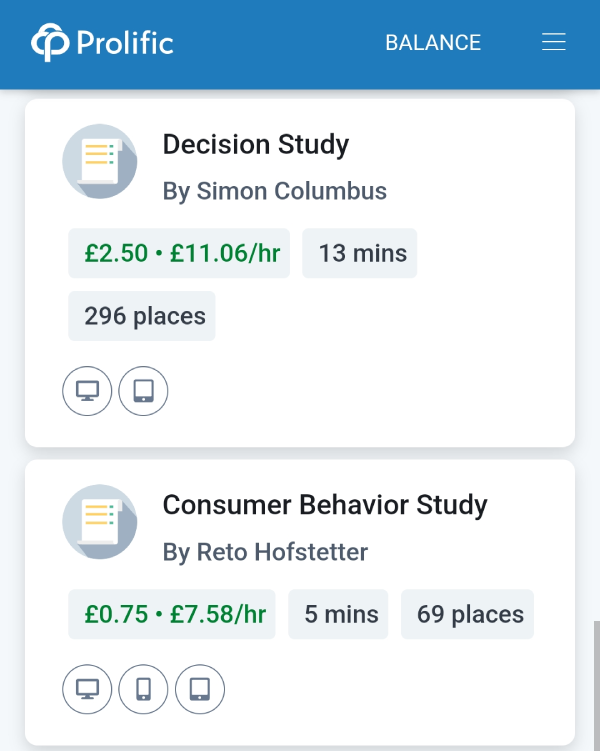This screenshot has width=600, height=751.
Task: Click Consumer Behavior Study tablet device icon
Action: click(200, 689)
